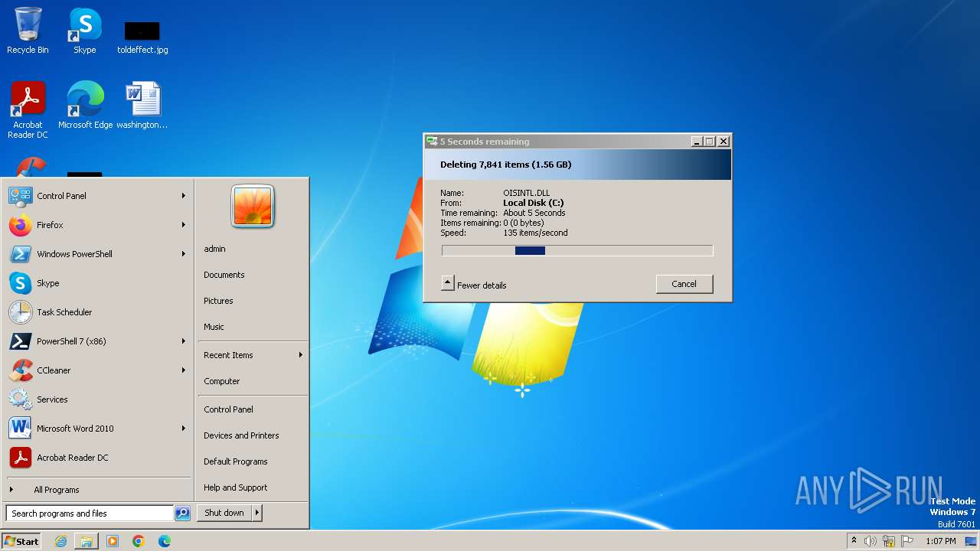Cancel the file deletion

pyautogui.click(x=684, y=284)
